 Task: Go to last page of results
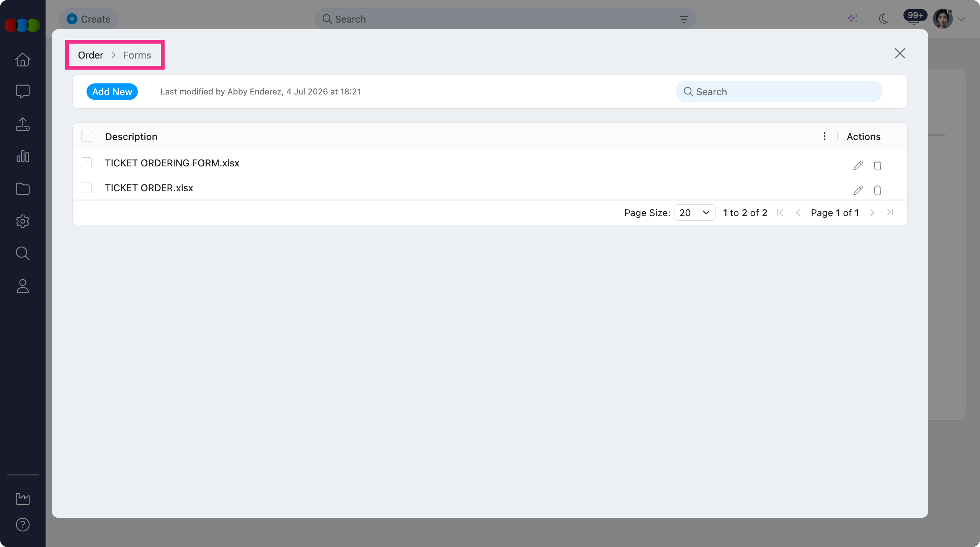pyautogui.click(x=890, y=213)
